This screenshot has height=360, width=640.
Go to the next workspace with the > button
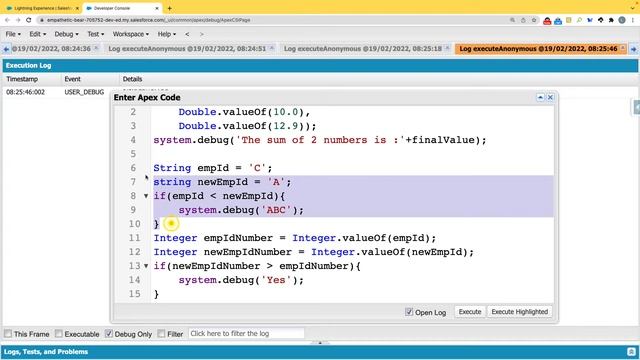201,34
